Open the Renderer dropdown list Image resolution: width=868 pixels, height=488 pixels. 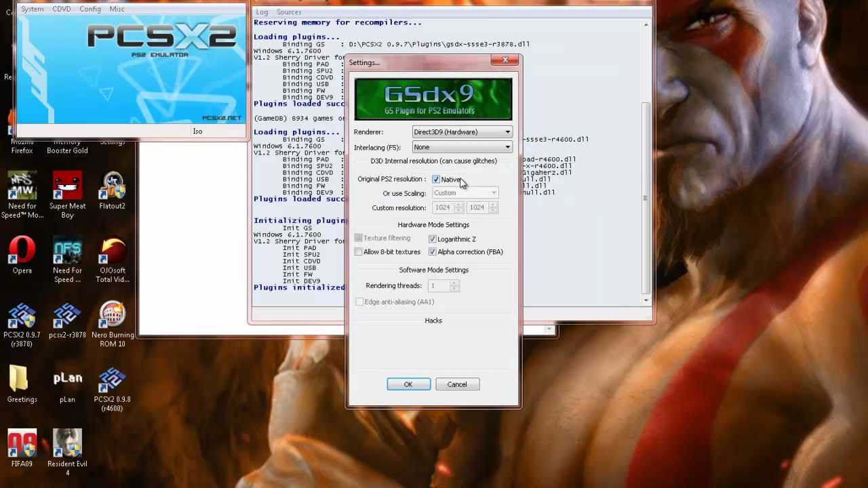click(462, 132)
